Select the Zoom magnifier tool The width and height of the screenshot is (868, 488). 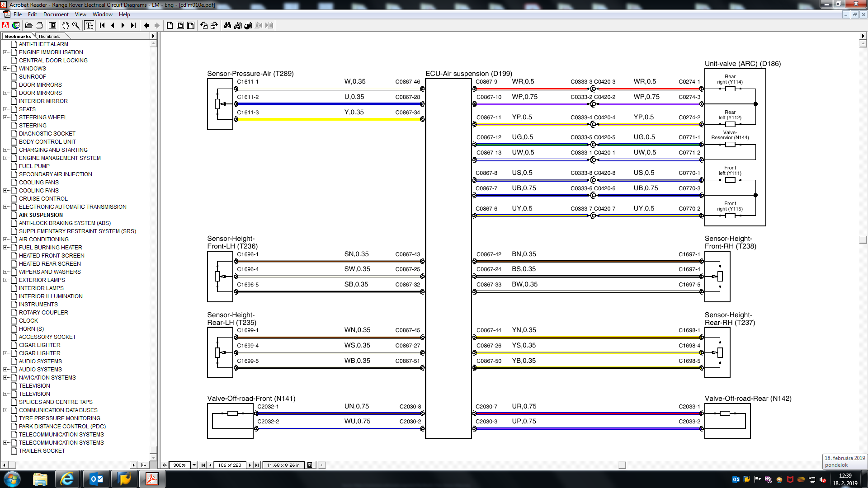[x=76, y=25]
